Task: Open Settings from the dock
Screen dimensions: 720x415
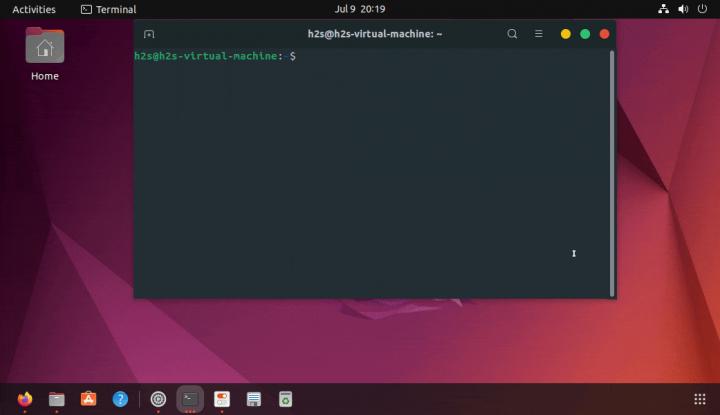Action: (158, 399)
